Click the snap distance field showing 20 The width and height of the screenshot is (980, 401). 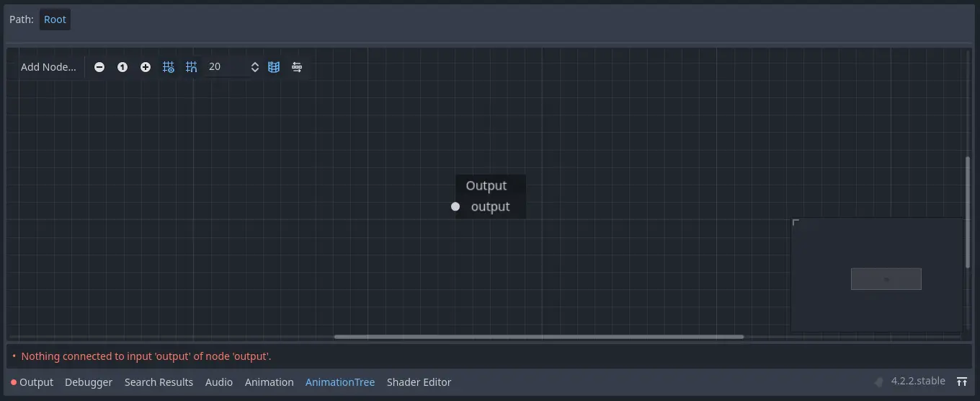(x=225, y=67)
